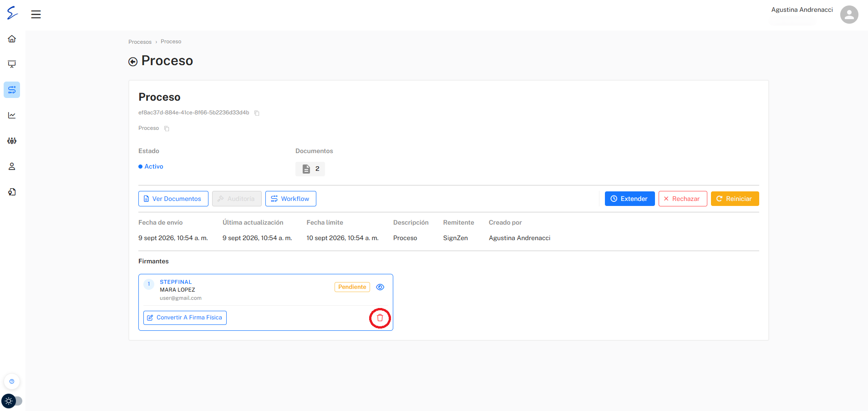
Task: Click the user@gmail.com email text
Action: (181, 298)
